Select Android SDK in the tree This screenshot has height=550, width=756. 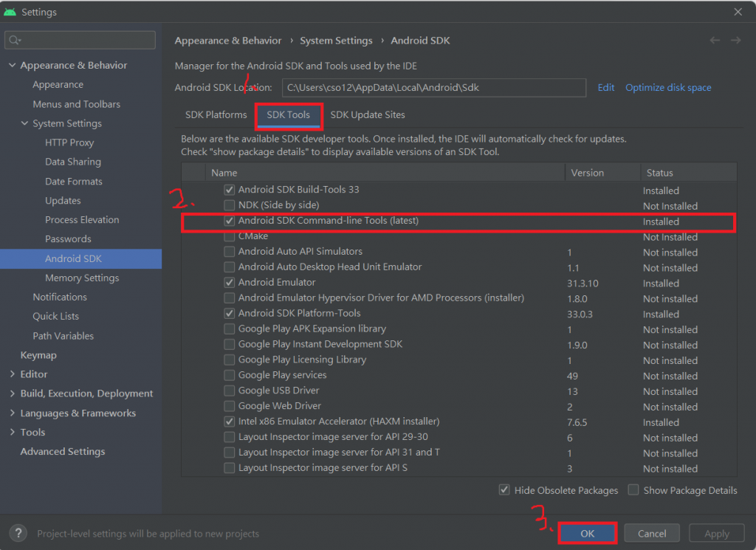[x=80, y=258]
